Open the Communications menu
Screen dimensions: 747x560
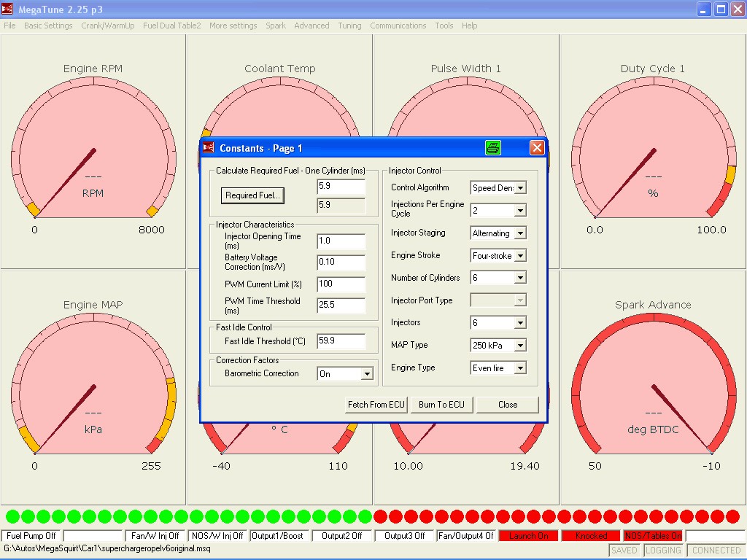coord(398,26)
